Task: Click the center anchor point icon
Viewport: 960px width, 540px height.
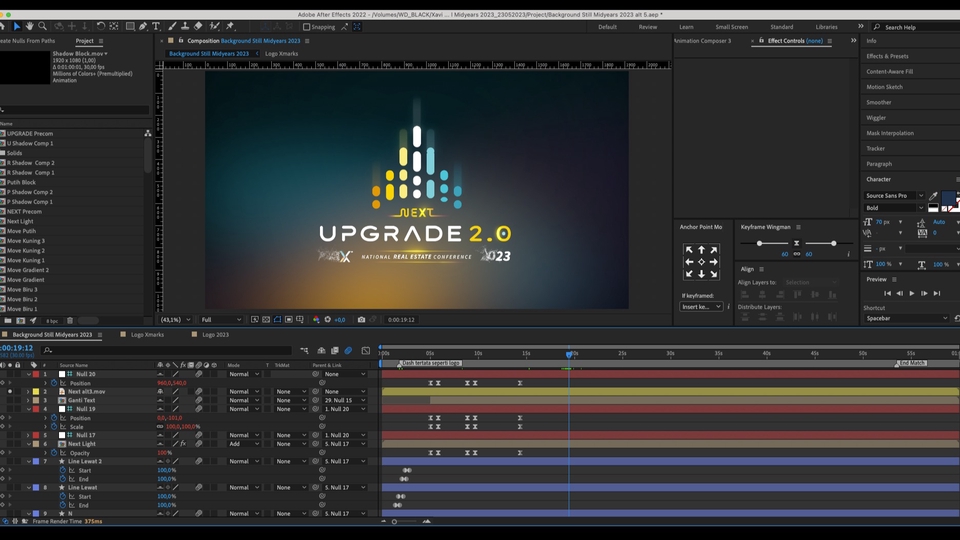Action: [x=701, y=262]
